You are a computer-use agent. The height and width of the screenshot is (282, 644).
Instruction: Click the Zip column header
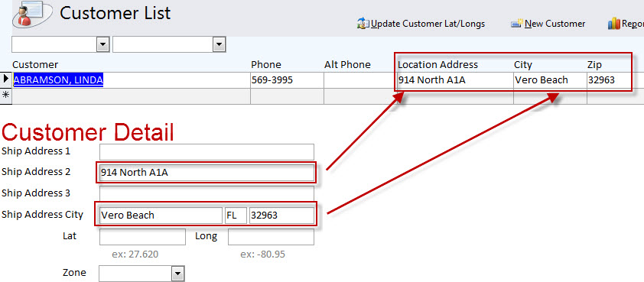(x=594, y=65)
